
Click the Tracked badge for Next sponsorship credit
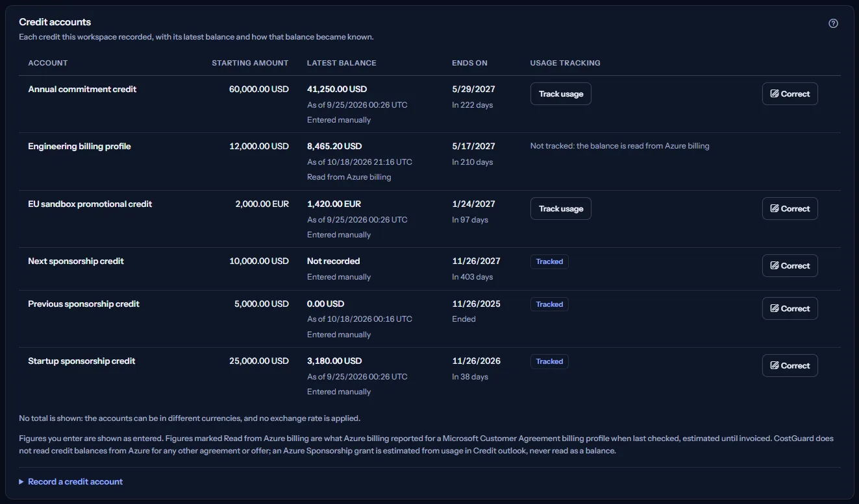[549, 262]
